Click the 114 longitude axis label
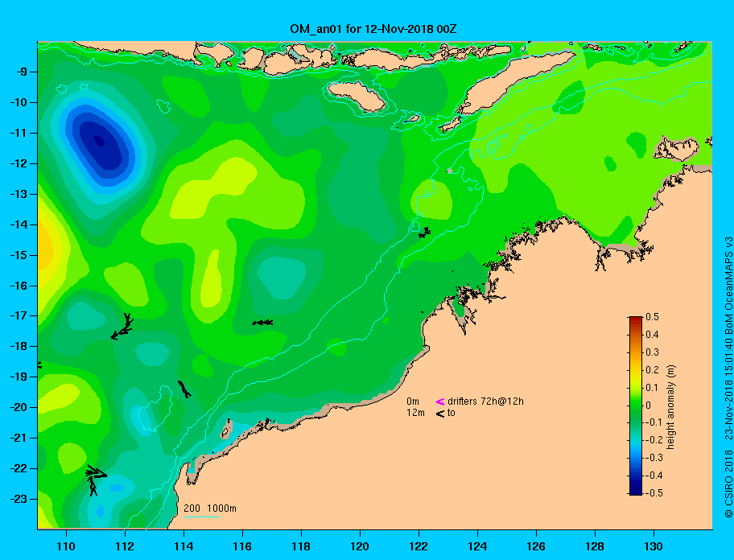This screenshot has height=560, width=734. 183,546
